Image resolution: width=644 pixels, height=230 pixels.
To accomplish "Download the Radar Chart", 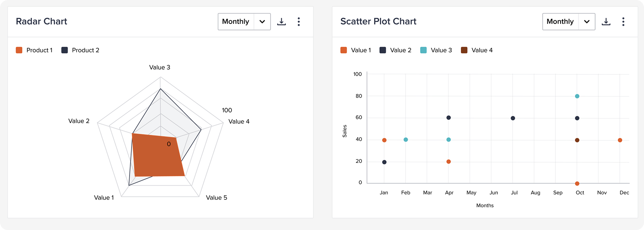I will (281, 21).
